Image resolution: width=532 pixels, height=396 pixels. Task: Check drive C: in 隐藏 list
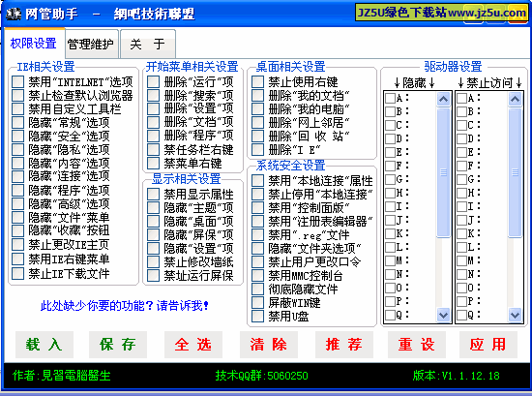[x=390, y=125]
